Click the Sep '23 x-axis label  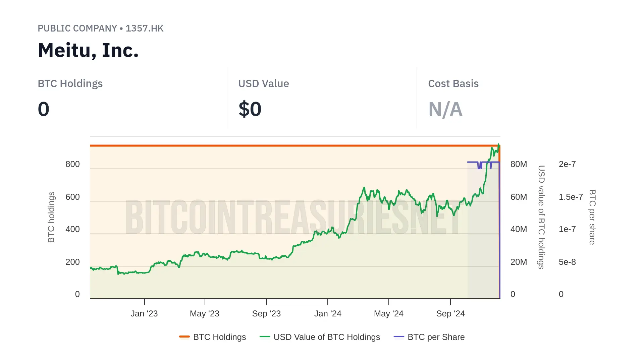tap(266, 314)
